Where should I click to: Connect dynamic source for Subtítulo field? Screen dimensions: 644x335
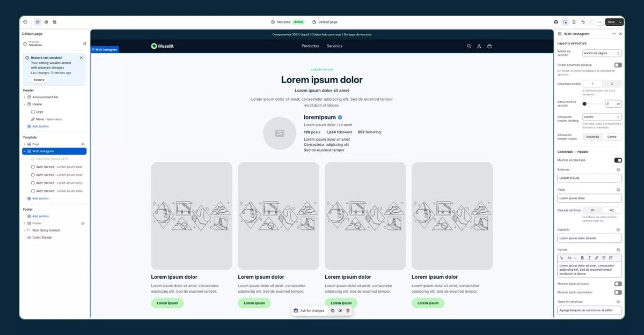point(618,229)
